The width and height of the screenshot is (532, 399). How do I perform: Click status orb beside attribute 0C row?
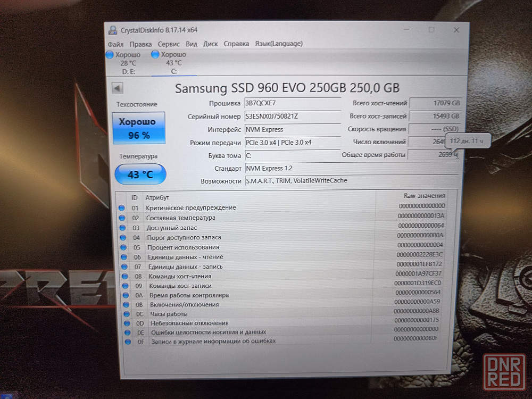pyautogui.click(x=126, y=314)
